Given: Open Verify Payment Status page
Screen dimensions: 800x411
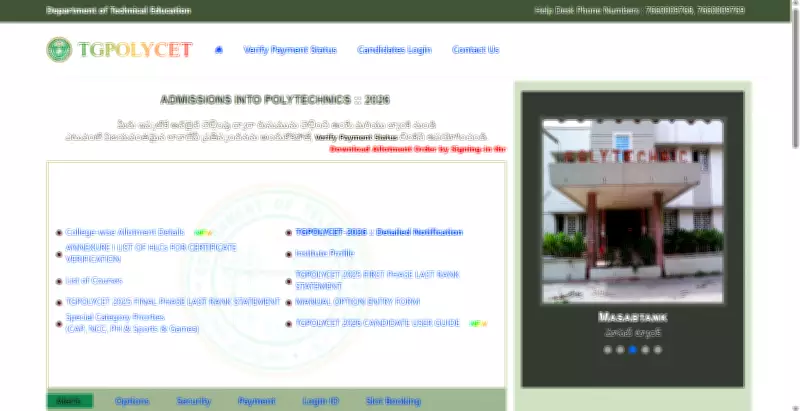Looking at the screenshot, I should [290, 50].
